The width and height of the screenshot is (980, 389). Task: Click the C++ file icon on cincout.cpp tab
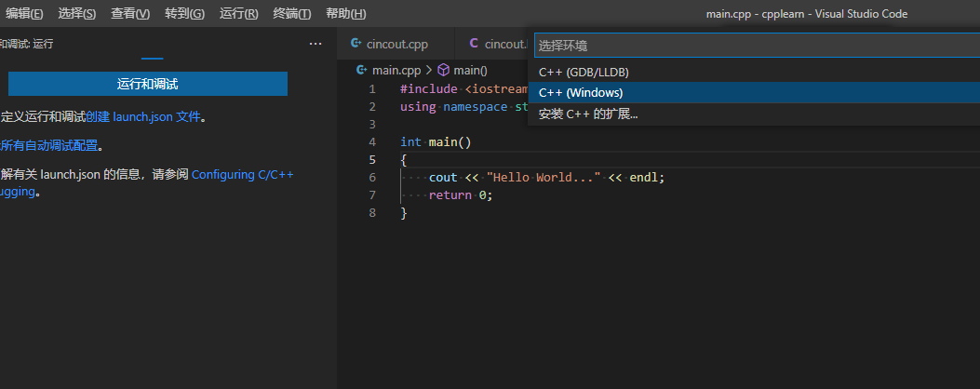pos(356,44)
